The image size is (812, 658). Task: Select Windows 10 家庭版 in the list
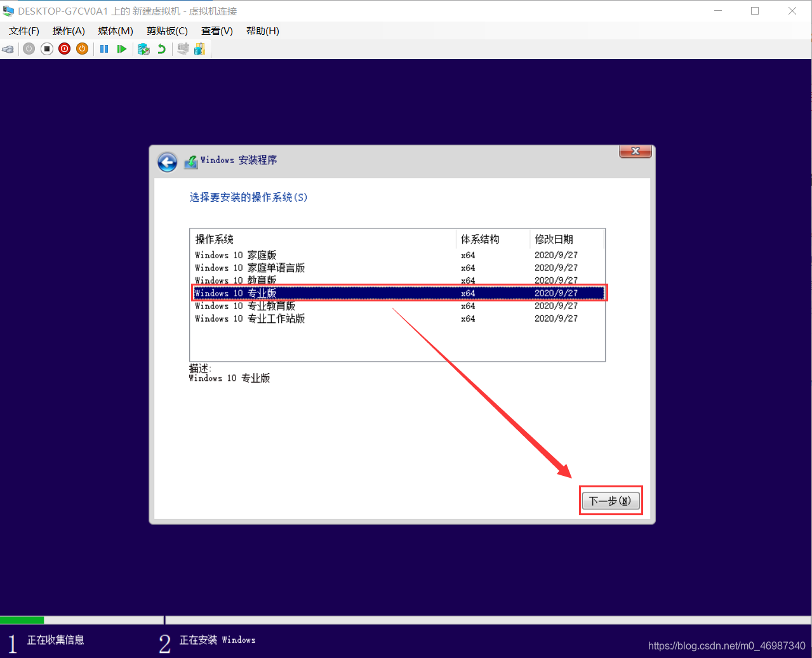tap(398, 255)
